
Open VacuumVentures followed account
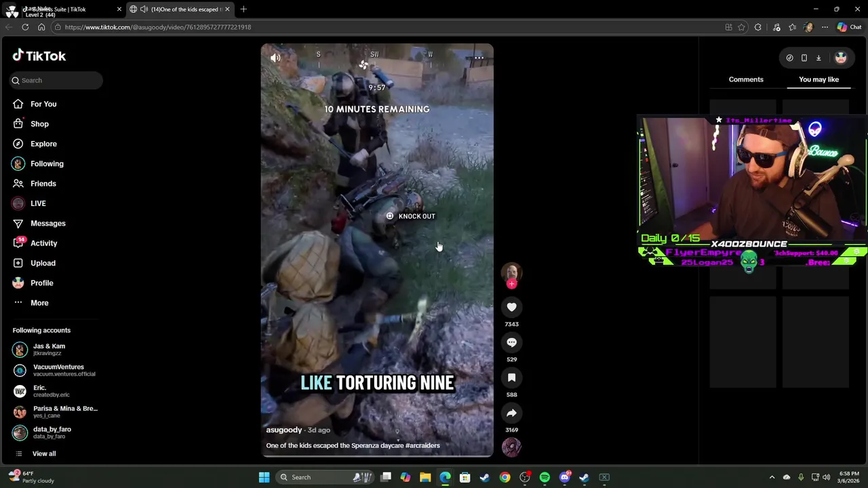click(x=54, y=370)
